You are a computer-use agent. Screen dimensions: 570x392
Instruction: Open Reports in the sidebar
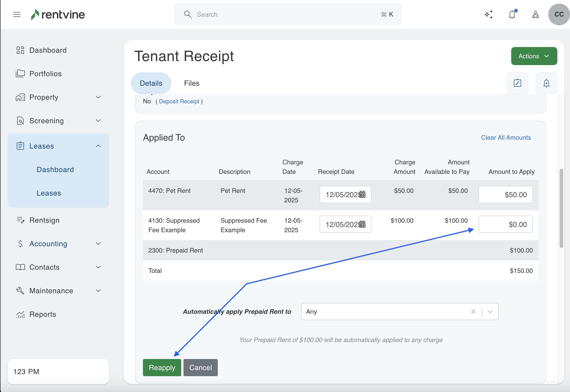click(x=43, y=314)
